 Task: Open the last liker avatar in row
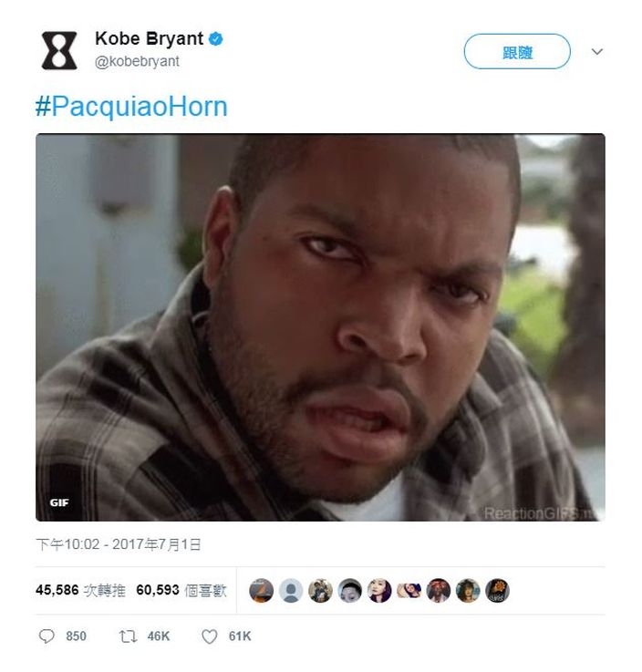coord(497,590)
